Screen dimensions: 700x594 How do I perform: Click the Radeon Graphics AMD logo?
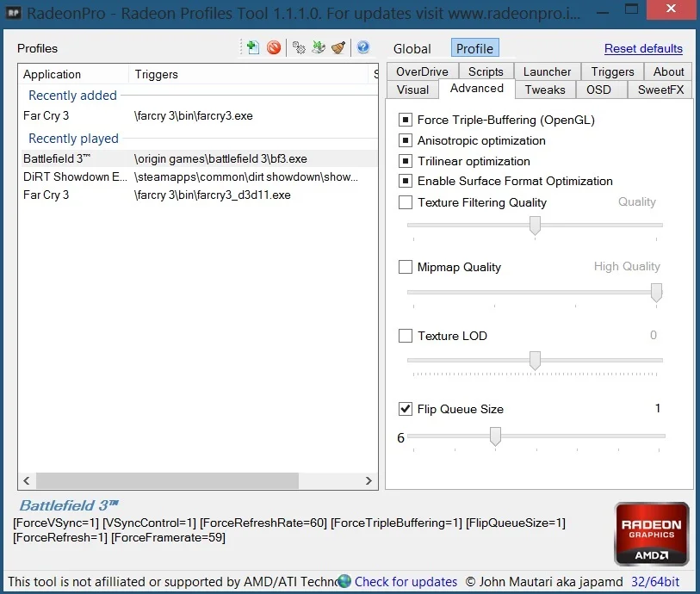click(651, 534)
